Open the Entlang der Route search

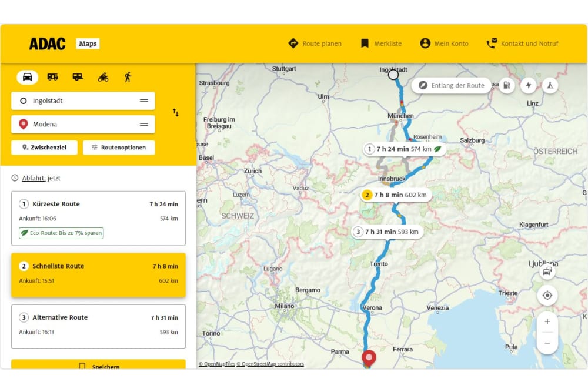point(452,85)
